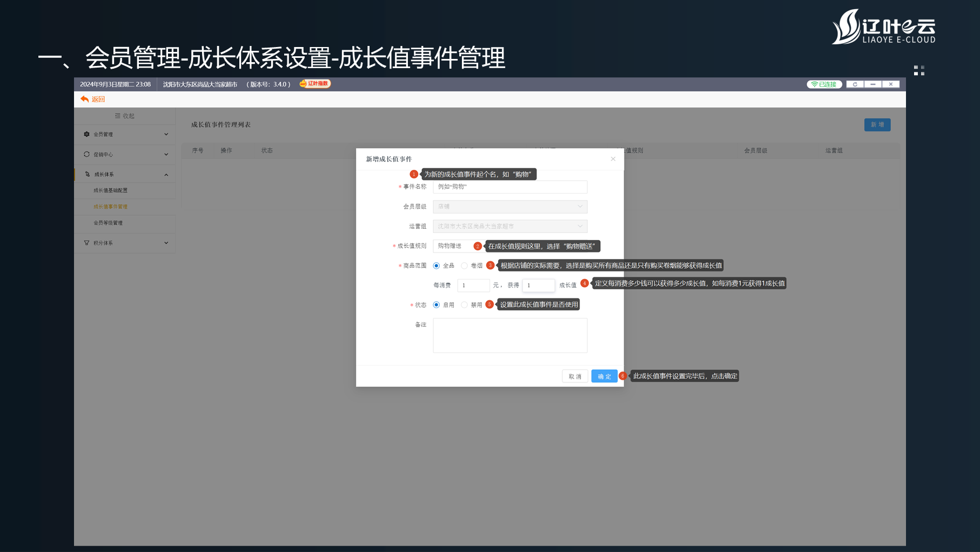This screenshot has height=552, width=980.
Task: Close the 新增成长值事件 dialog
Action: point(613,159)
